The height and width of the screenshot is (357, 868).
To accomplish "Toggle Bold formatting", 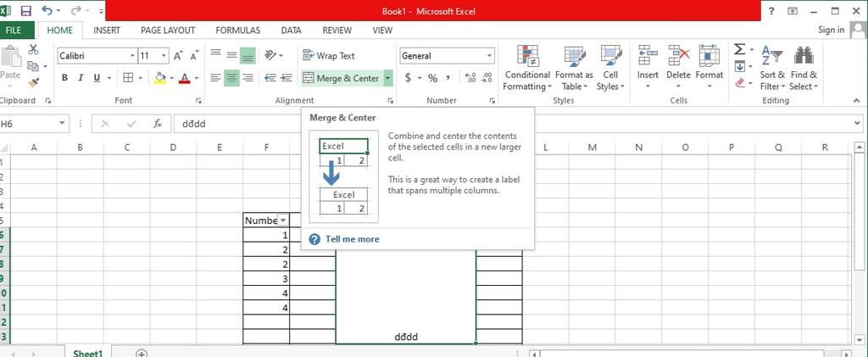I will point(64,78).
